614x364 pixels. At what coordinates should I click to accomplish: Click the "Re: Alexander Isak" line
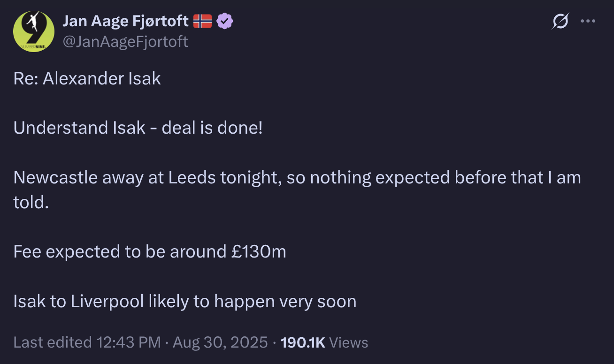87,78
